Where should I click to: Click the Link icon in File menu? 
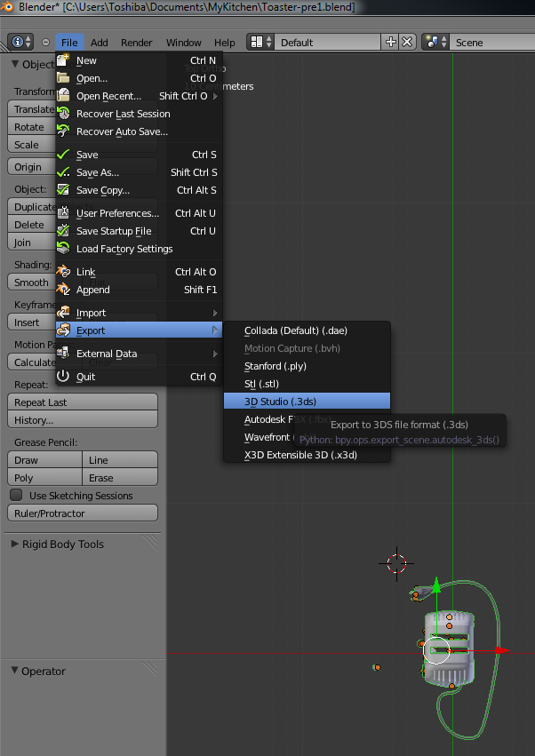click(x=63, y=272)
